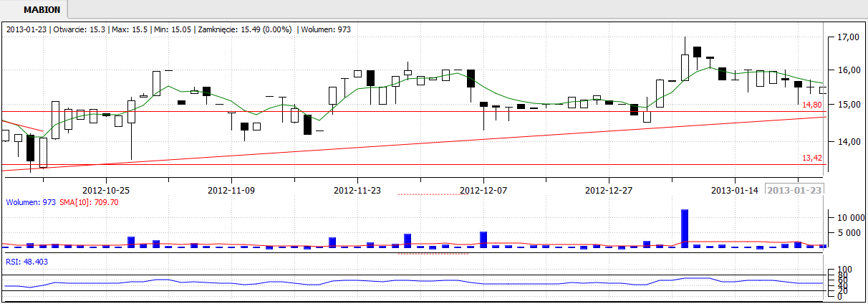Click the 17,00 price axis label

pyautogui.click(x=848, y=37)
